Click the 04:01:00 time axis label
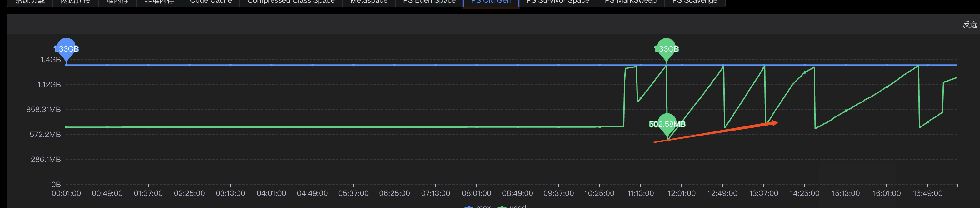This screenshot has height=208, width=980. point(271,193)
